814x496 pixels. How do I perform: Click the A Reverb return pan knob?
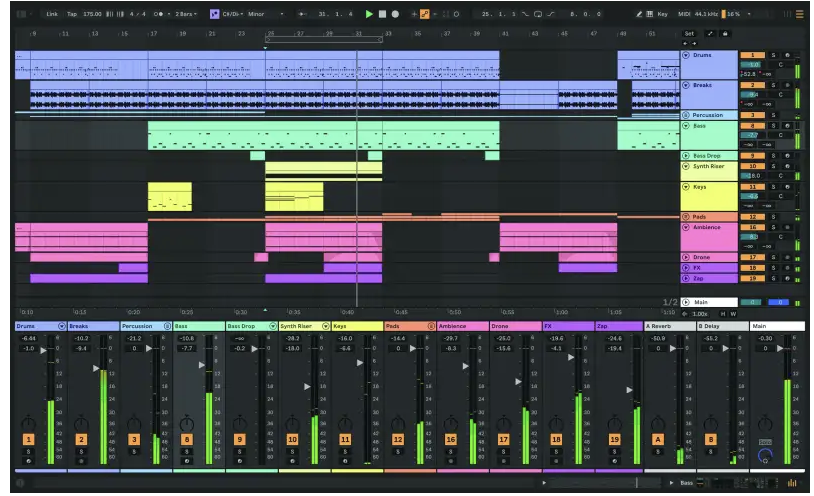tap(658, 423)
